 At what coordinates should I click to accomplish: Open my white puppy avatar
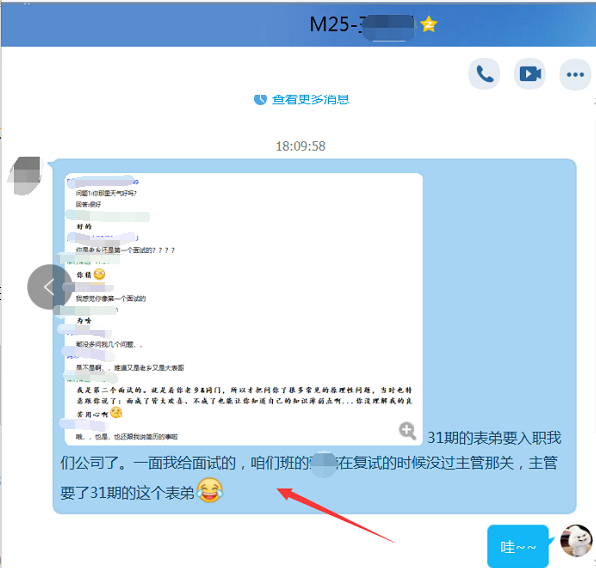point(576,540)
